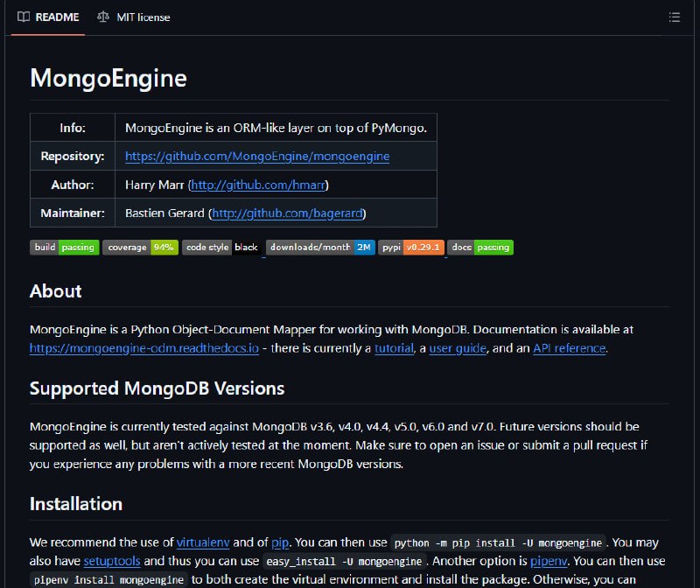Click the 'ORM-like layer on top of PyMongo' cell
The width and height of the screenshot is (700, 588).
276,128
